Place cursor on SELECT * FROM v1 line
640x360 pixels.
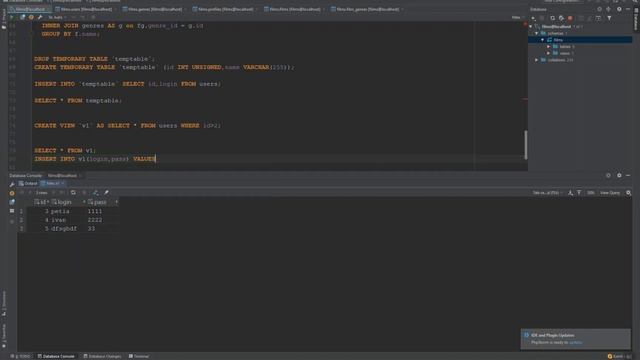(x=64, y=151)
